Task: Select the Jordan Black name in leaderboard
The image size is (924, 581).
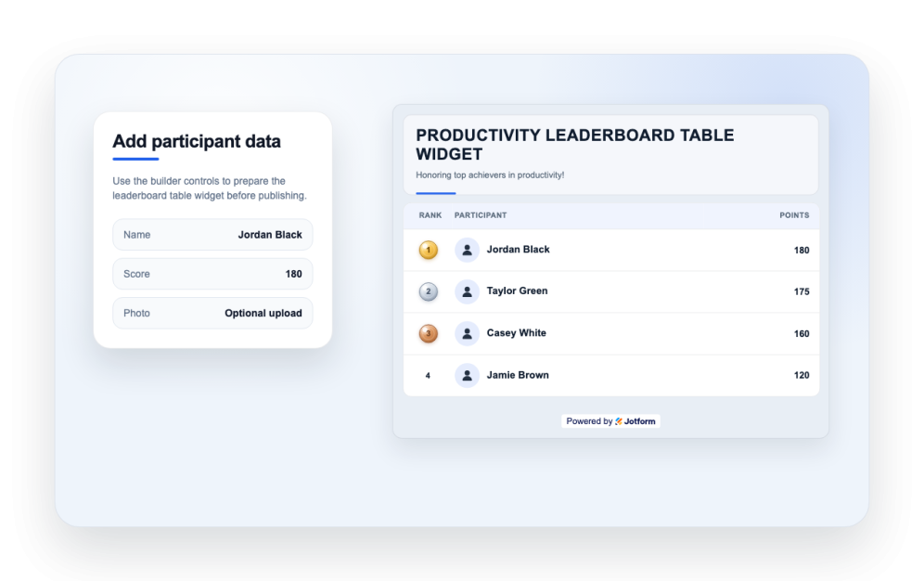Action: 518,250
